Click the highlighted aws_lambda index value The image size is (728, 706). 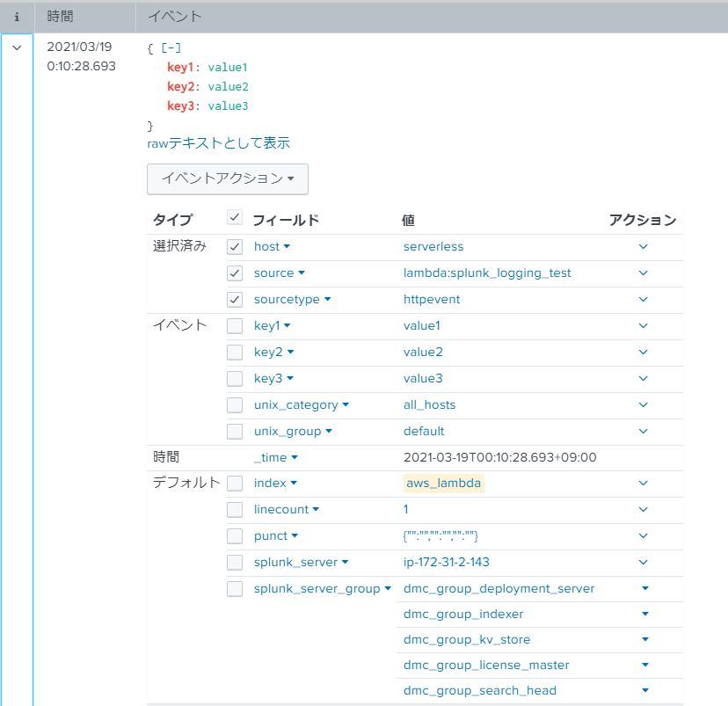444,484
